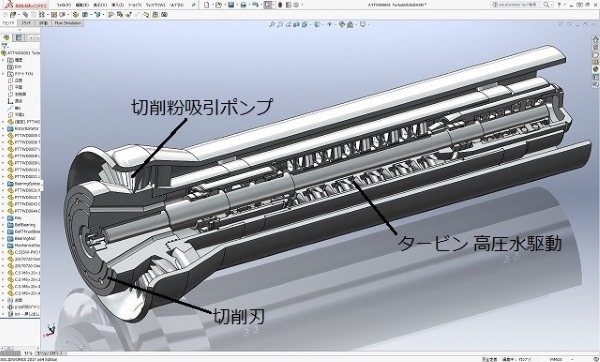
Task: Click the FeatureManager design tree tab icon
Action: click(x=6, y=38)
